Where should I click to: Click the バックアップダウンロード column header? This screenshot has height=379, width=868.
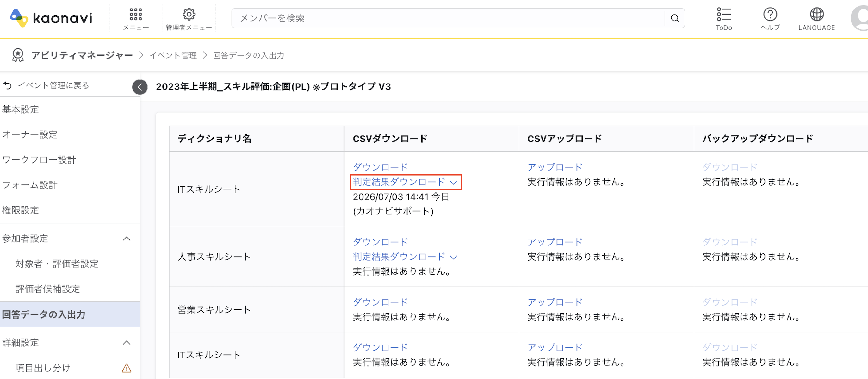click(781, 139)
